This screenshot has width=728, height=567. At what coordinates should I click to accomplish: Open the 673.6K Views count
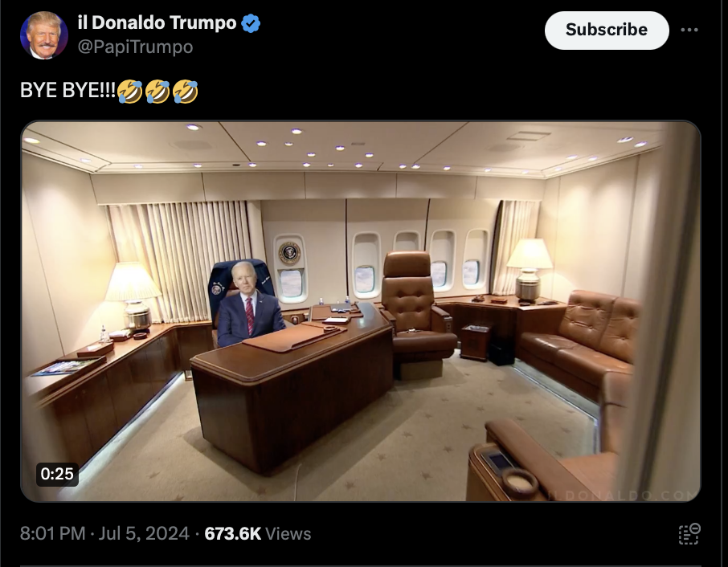pyautogui.click(x=258, y=533)
